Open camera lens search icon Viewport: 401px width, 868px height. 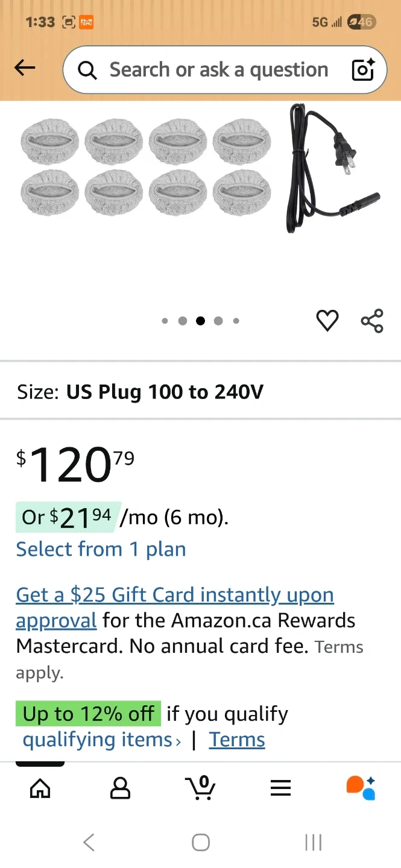(x=363, y=70)
